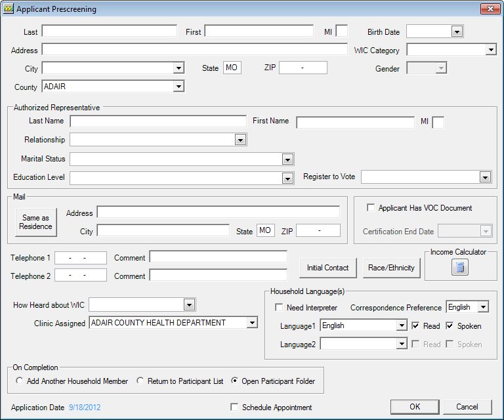This screenshot has width=504, height=420.
Task: Open the residence City dropdown
Action: click(178, 68)
